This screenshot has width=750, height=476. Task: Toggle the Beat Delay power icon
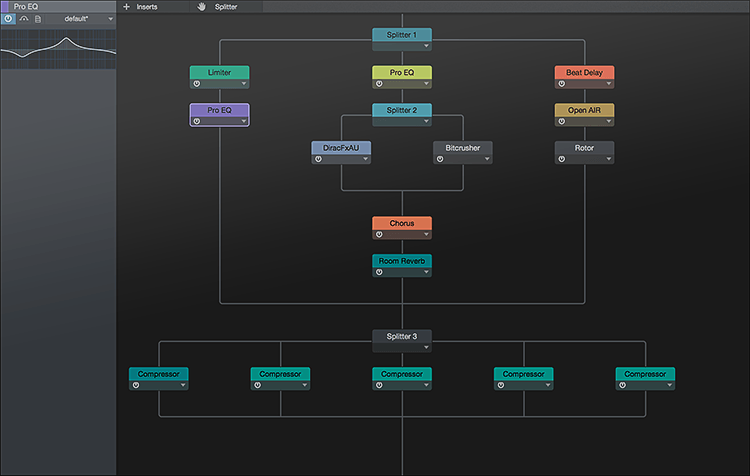(562, 84)
